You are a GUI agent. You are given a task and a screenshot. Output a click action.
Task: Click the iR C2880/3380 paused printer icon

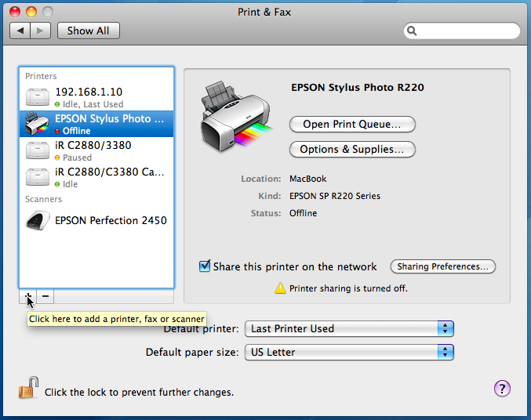(38, 150)
